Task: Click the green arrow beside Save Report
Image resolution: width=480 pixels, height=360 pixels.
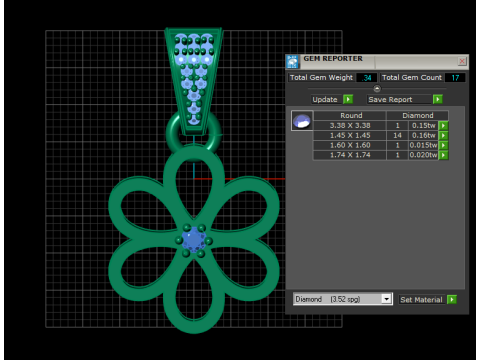Action: coord(438,99)
